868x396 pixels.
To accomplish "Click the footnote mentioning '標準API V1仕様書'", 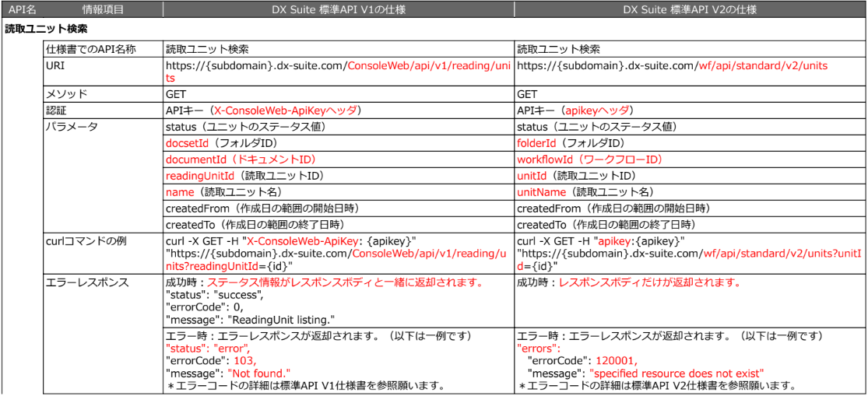I will click(x=306, y=385).
